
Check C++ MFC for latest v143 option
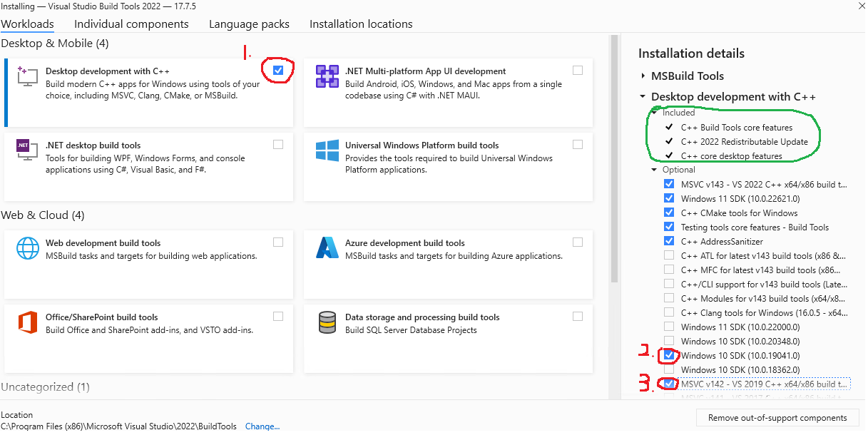[x=669, y=270]
